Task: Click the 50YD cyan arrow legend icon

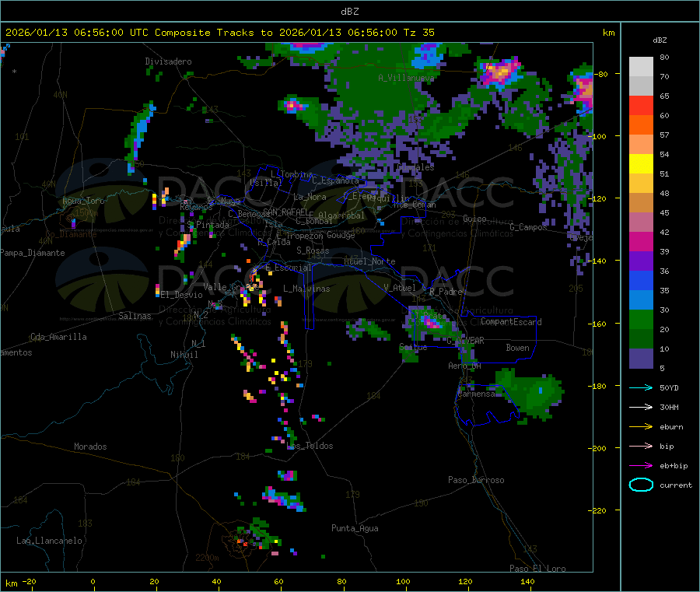Action: tap(641, 387)
